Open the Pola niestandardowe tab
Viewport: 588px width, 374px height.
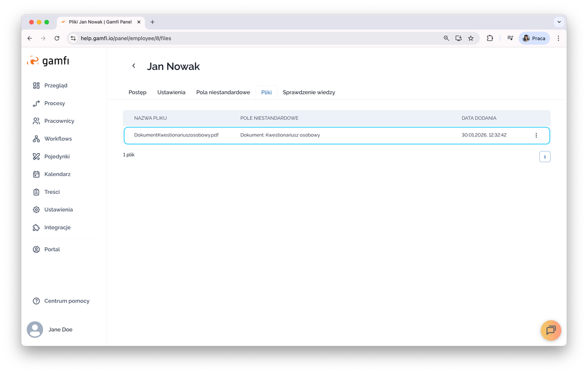223,92
